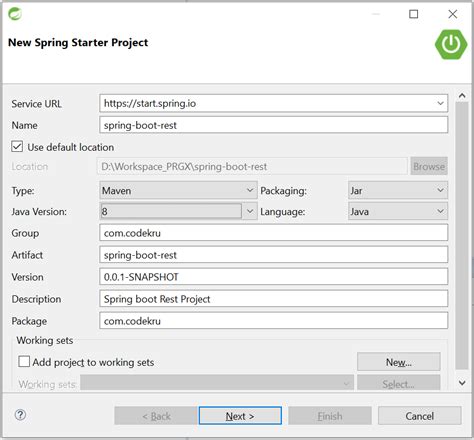The width and height of the screenshot is (474, 440).
Task: Open the Type Maven dropdown
Action: pos(178,190)
